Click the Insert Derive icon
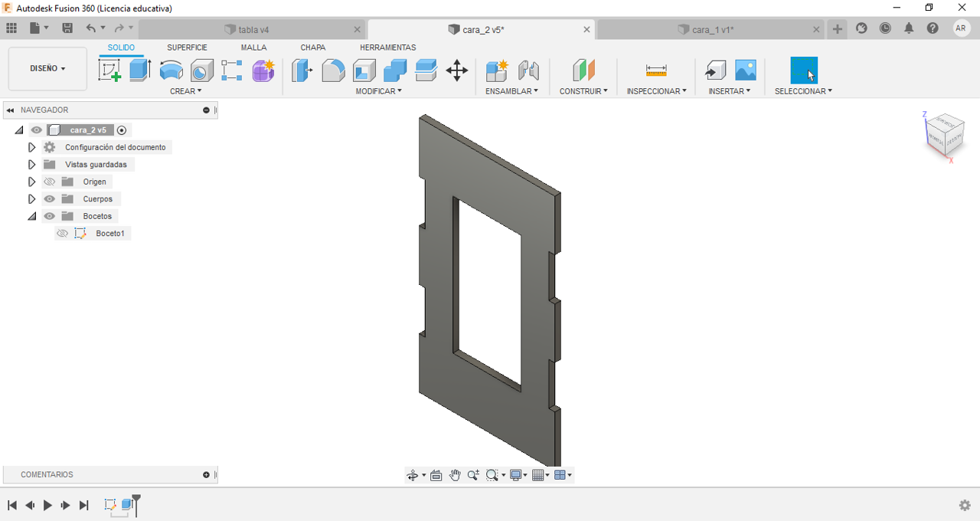 (715, 70)
